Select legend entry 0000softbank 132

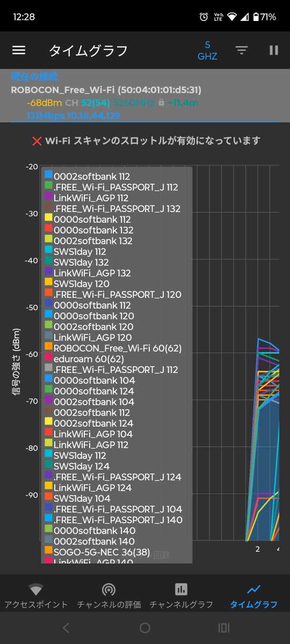[89, 230]
